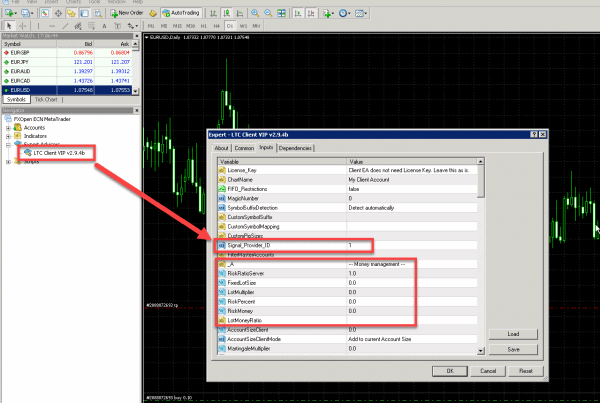The width and height of the screenshot is (600, 403).
Task: Toggle the Market Watch window icon
Action: (x=45, y=13)
